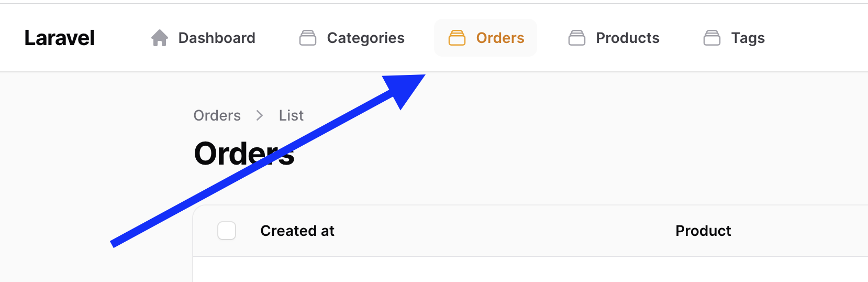Image resolution: width=868 pixels, height=282 pixels.
Task: Click the empty table body area
Action: [x=530, y=269]
